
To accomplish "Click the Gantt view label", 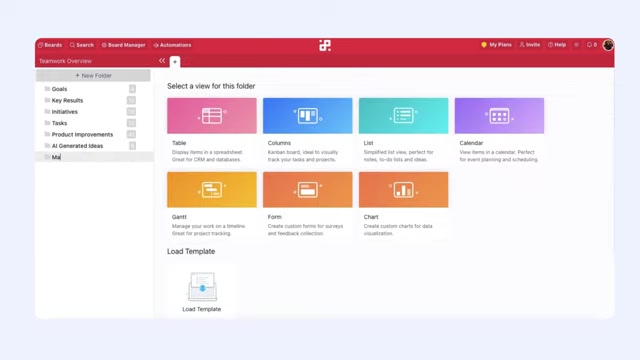I will (179, 217).
